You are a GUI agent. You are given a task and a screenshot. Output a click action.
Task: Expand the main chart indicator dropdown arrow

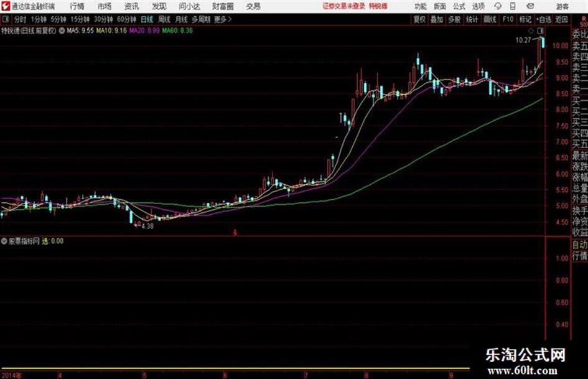[62, 30]
